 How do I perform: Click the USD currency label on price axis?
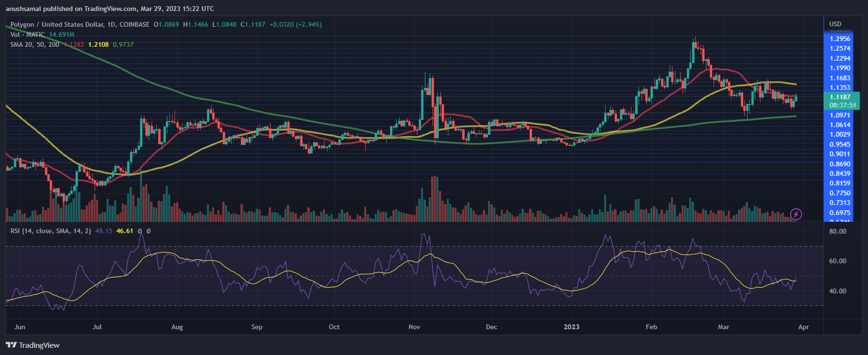click(835, 24)
